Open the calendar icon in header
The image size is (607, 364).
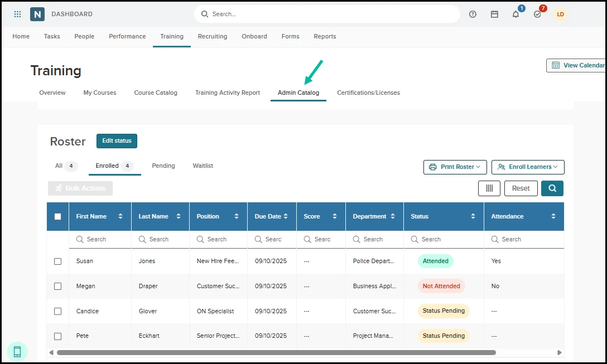(494, 14)
